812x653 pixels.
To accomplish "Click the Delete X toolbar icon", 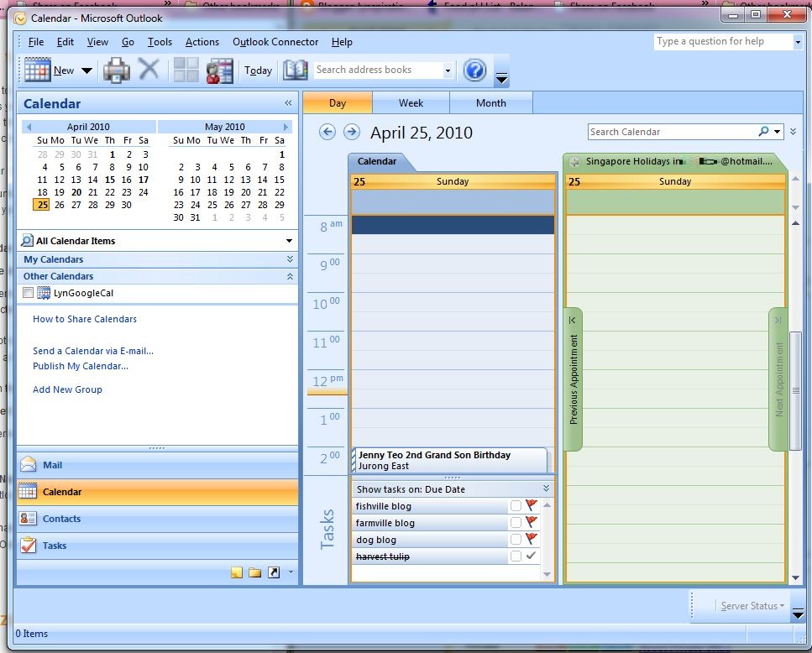I will point(149,69).
